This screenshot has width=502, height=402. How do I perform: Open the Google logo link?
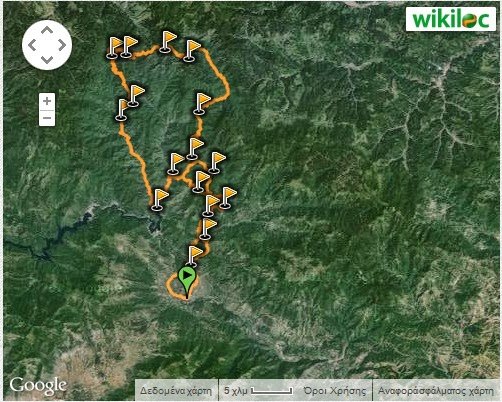point(38,386)
